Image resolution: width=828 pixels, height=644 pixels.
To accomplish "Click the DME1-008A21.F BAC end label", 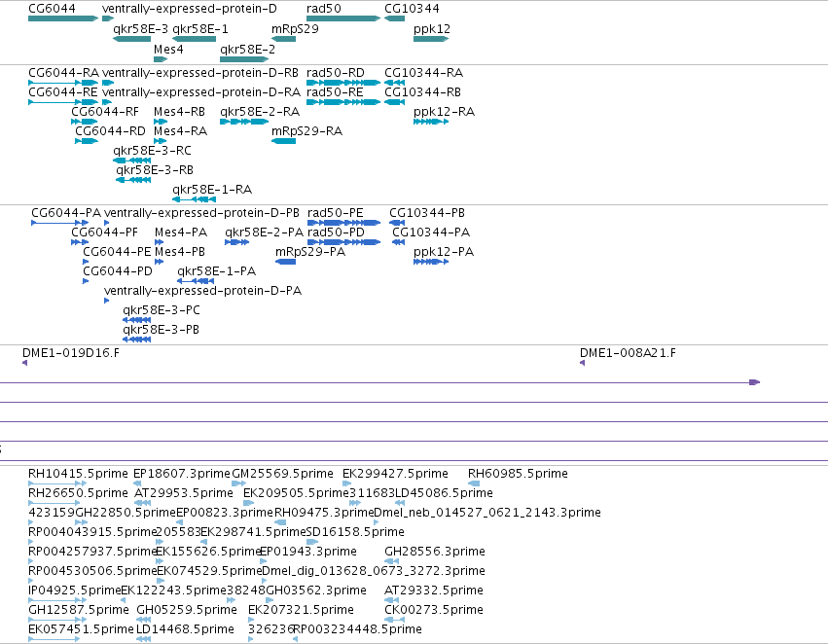I will pyautogui.click(x=628, y=352).
